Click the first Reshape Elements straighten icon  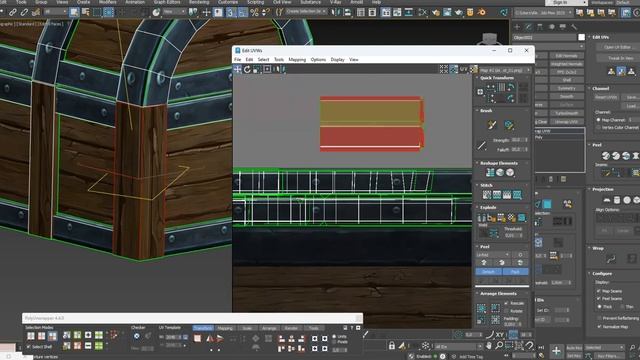[490, 173]
